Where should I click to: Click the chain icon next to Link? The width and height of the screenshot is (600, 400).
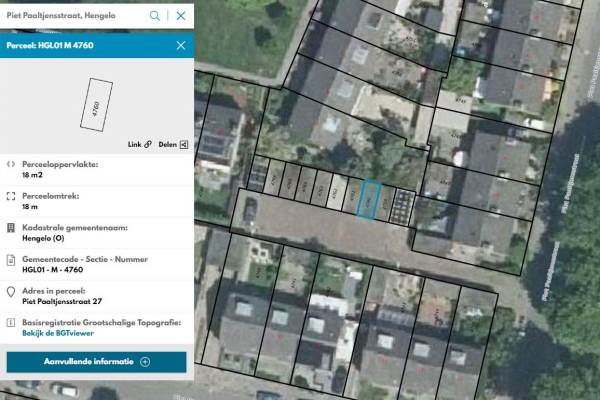coord(148,145)
